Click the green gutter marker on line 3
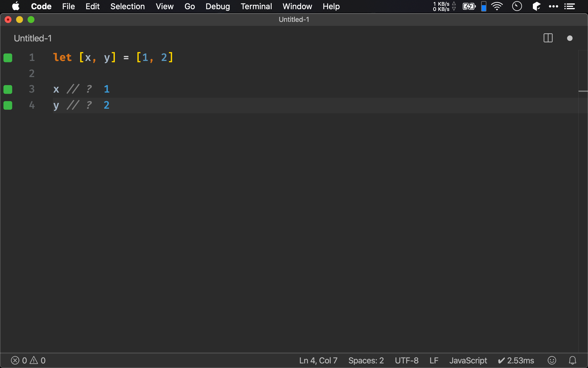Screen dimensions: 588x368 [x=8, y=89]
